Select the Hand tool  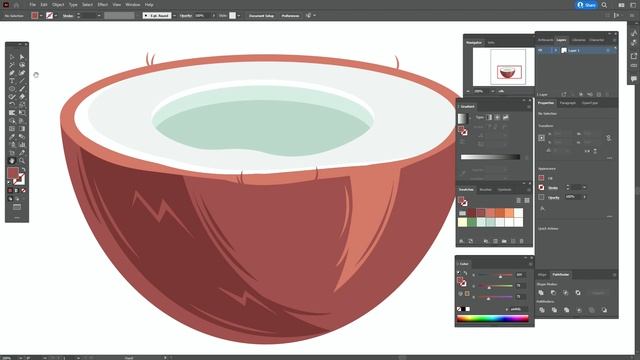tap(12, 160)
